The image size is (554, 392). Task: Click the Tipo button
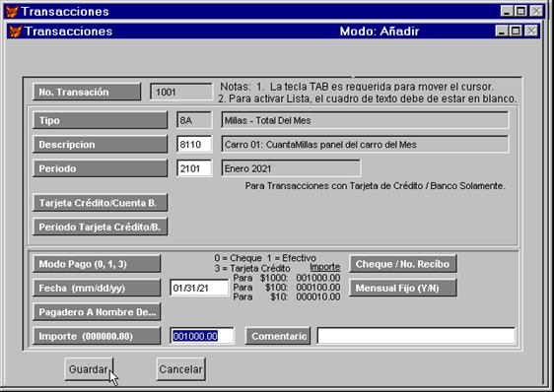click(x=100, y=120)
